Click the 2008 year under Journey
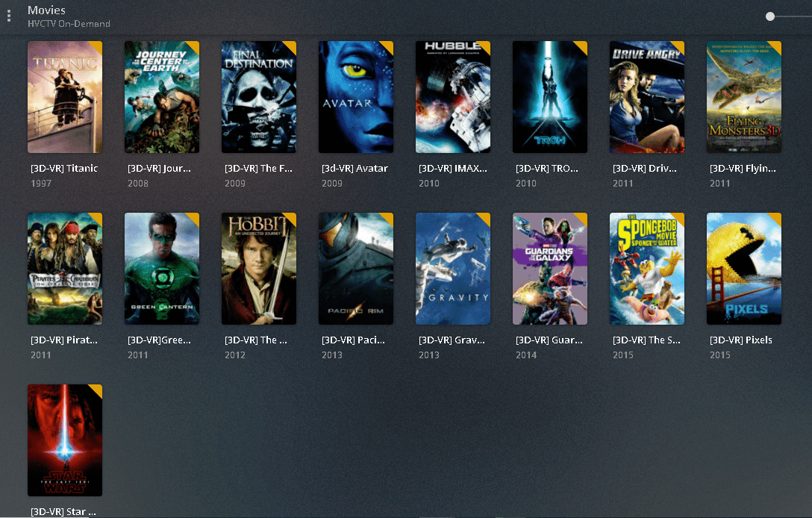This screenshot has height=518, width=812. pos(138,184)
